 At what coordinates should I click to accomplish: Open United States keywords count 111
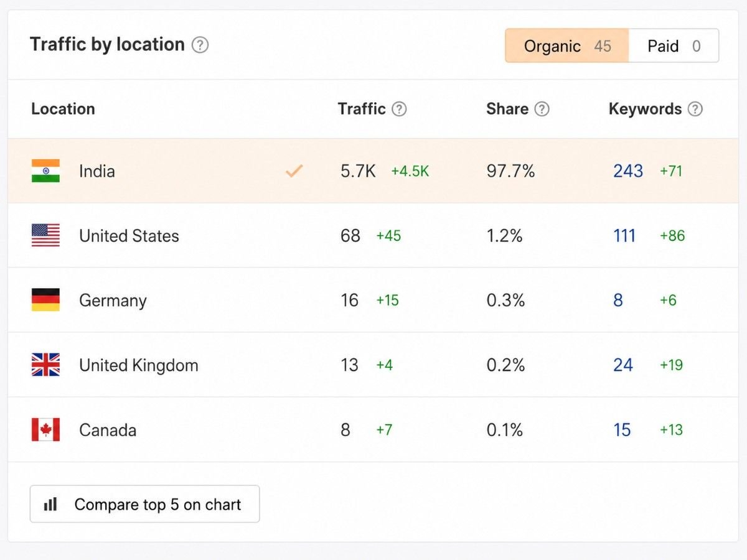(x=624, y=236)
